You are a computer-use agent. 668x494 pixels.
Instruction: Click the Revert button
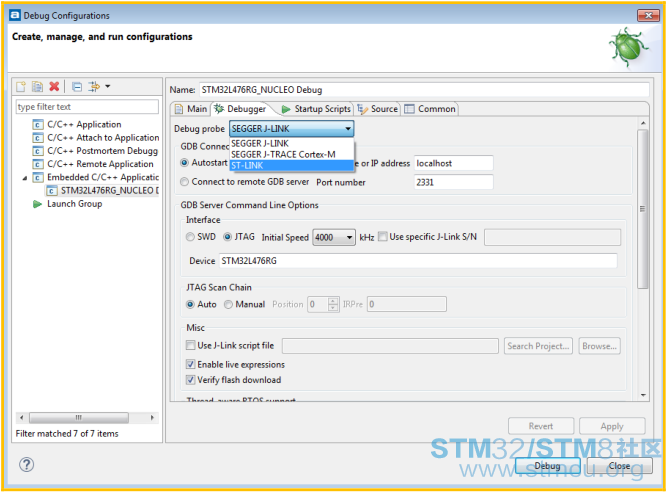(x=541, y=426)
